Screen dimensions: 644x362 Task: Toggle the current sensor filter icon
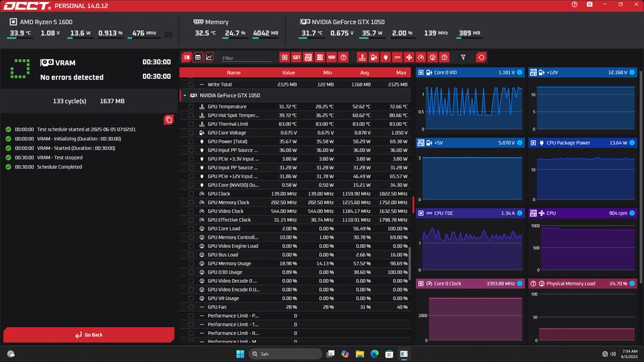point(397,58)
